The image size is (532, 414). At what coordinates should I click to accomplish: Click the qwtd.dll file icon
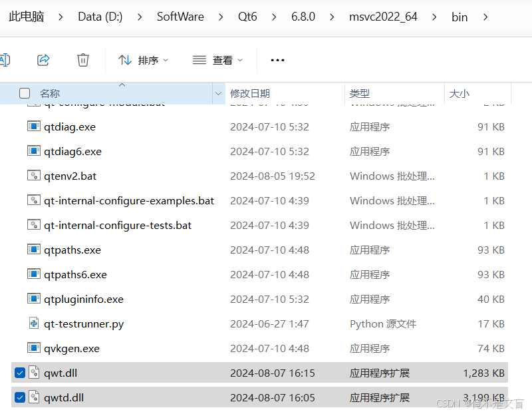point(34,397)
